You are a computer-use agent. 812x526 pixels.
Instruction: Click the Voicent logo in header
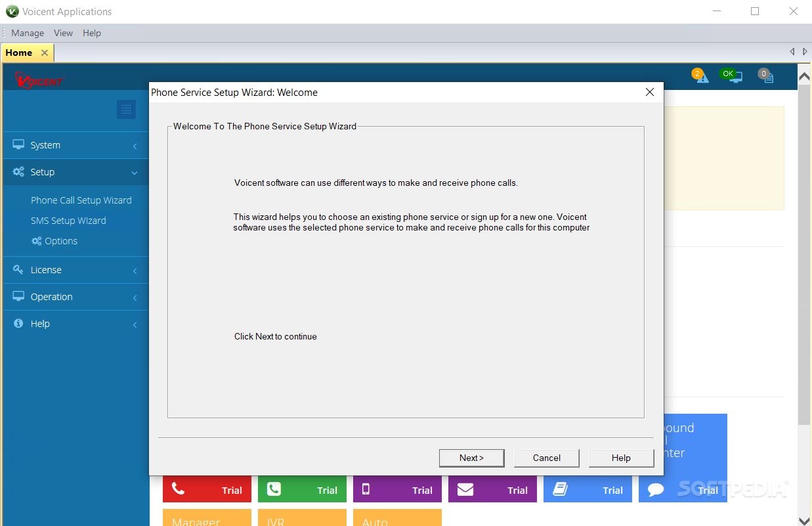39,80
